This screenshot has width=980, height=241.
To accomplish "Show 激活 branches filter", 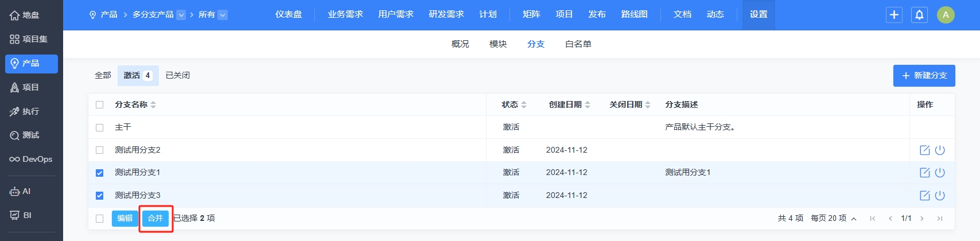I will (x=138, y=76).
